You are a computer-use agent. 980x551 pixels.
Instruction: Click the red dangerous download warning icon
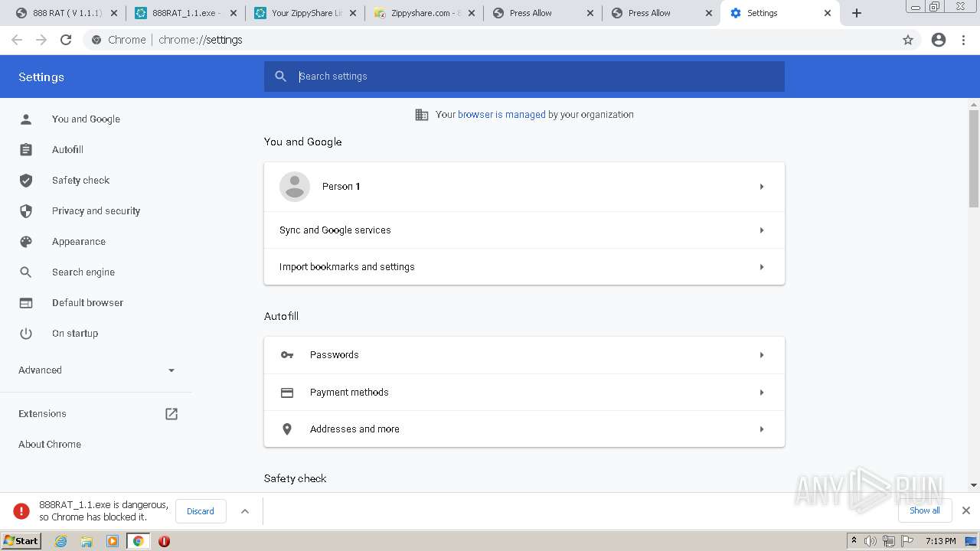[x=21, y=510]
